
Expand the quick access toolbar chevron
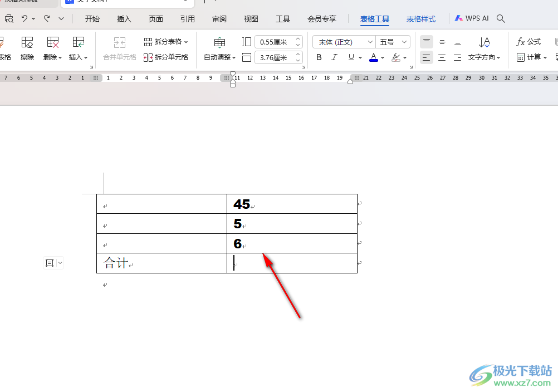tap(61, 18)
